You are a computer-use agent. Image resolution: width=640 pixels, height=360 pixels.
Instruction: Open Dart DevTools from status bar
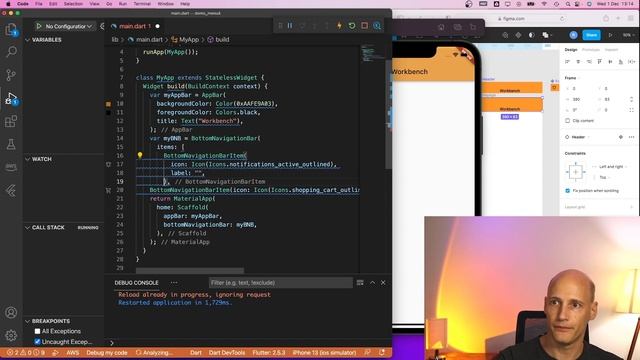[x=227, y=353]
